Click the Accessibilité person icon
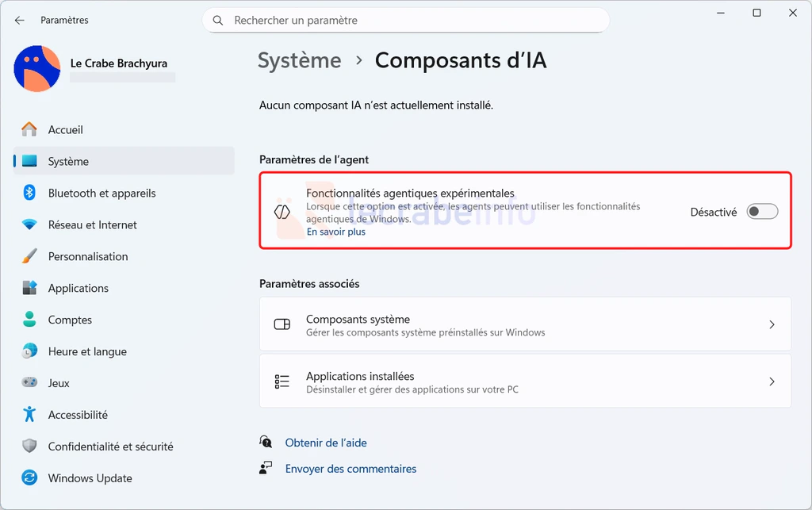The image size is (812, 510). point(29,415)
